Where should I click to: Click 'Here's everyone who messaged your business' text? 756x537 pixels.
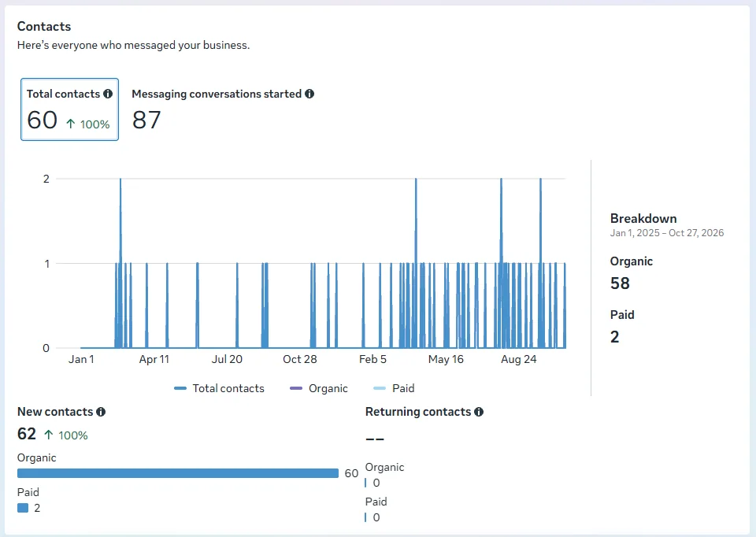pos(134,46)
